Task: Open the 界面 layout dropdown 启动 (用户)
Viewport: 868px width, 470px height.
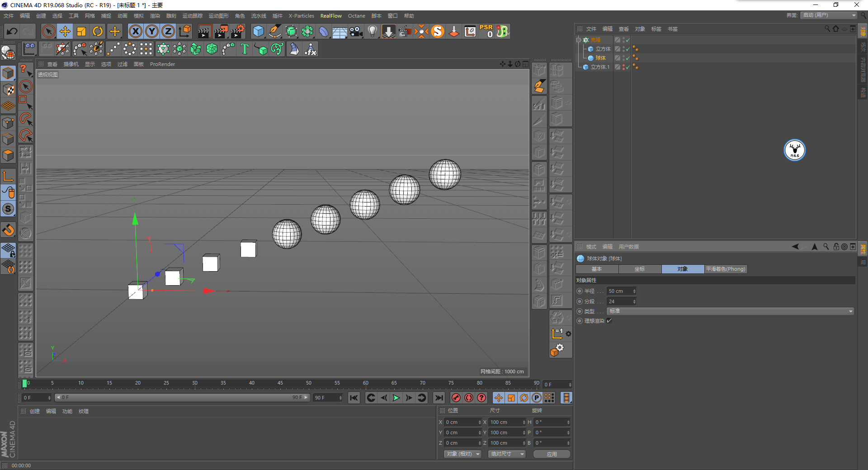Action: [x=829, y=15]
